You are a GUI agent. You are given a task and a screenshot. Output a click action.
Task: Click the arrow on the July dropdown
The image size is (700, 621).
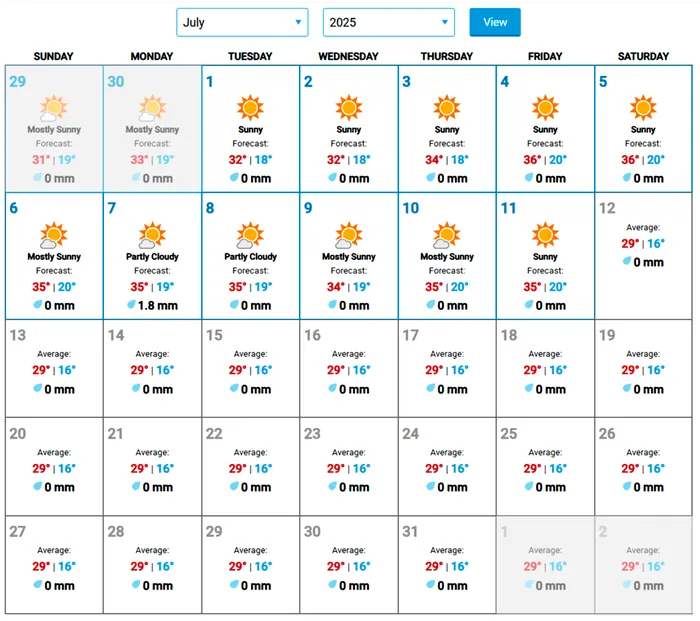(x=298, y=22)
